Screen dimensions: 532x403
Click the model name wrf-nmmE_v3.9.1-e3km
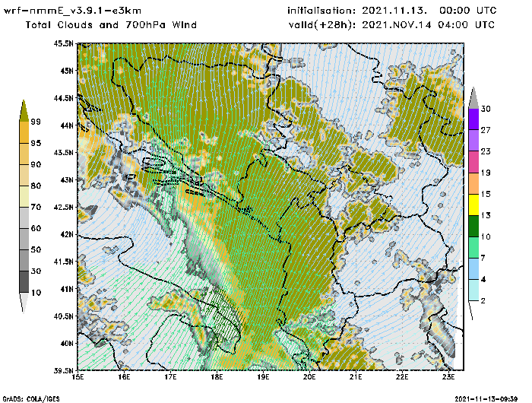click(72, 11)
